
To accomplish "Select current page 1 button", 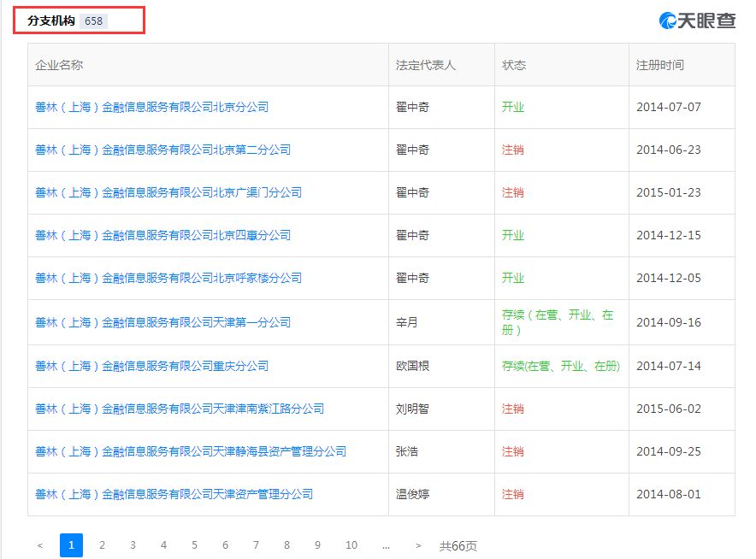I will 71,545.
